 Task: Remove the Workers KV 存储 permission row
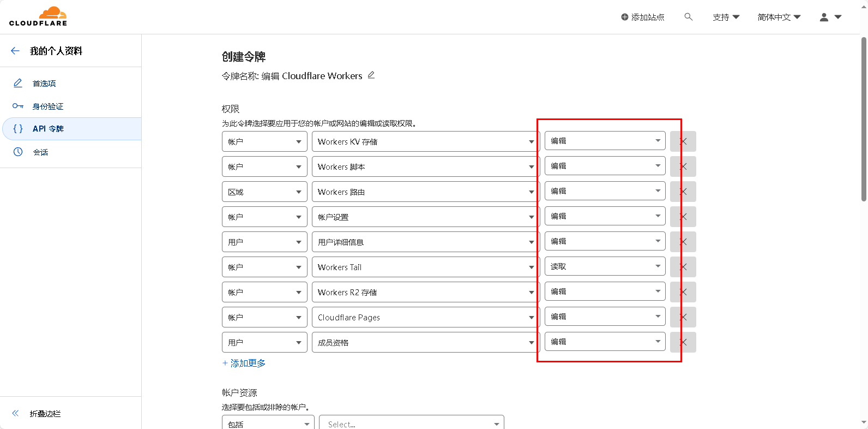coord(683,141)
